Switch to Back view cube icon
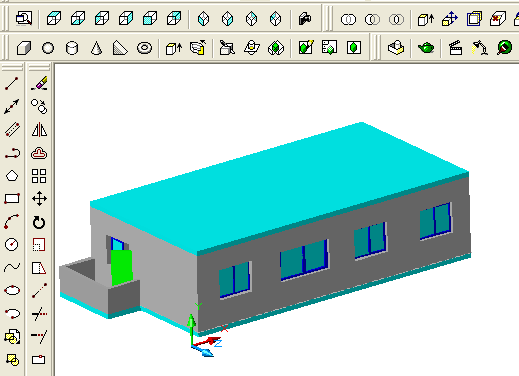The width and height of the screenshot is (519, 376). [174, 18]
